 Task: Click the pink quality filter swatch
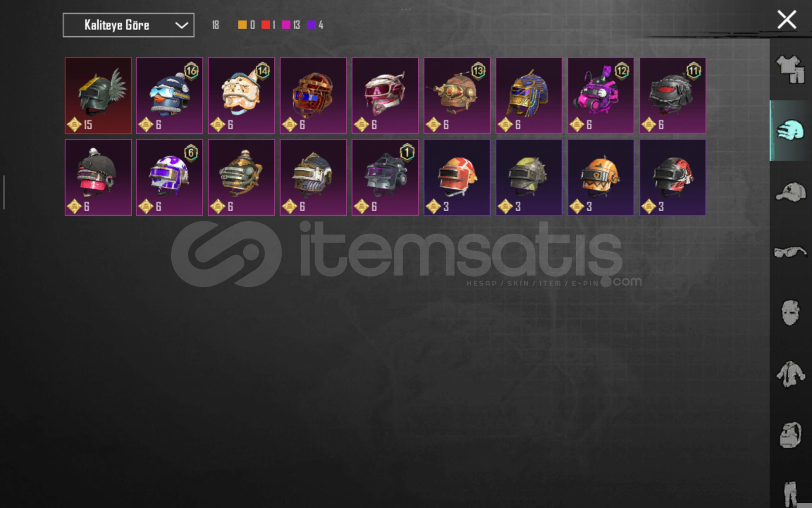pyautogui.click(x=286, y=25)
